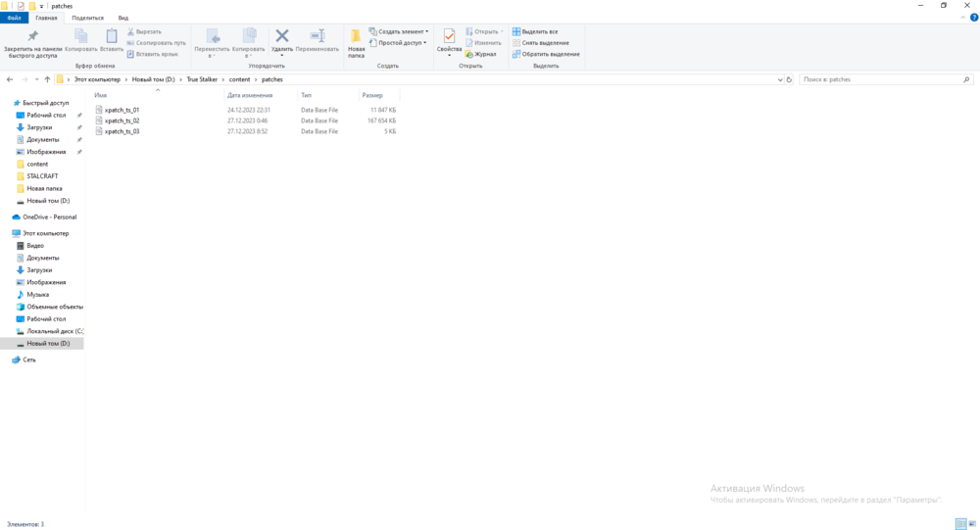Click Deselect (Снять выделение)

(541, 42)
